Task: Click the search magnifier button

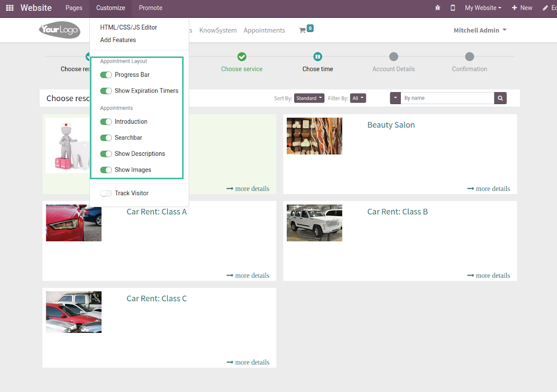Action: [x=500, y=98]
